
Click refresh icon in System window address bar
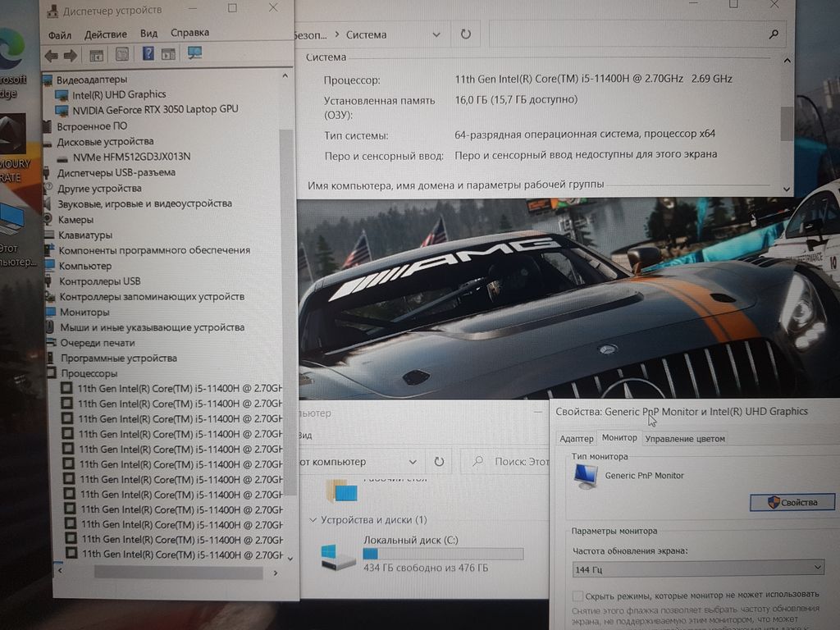(466, 34)
